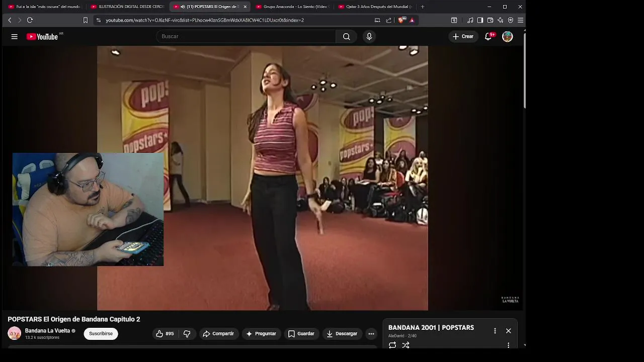
Task: Open the Brave Shields lion icon
Action: tap(401, 20)
